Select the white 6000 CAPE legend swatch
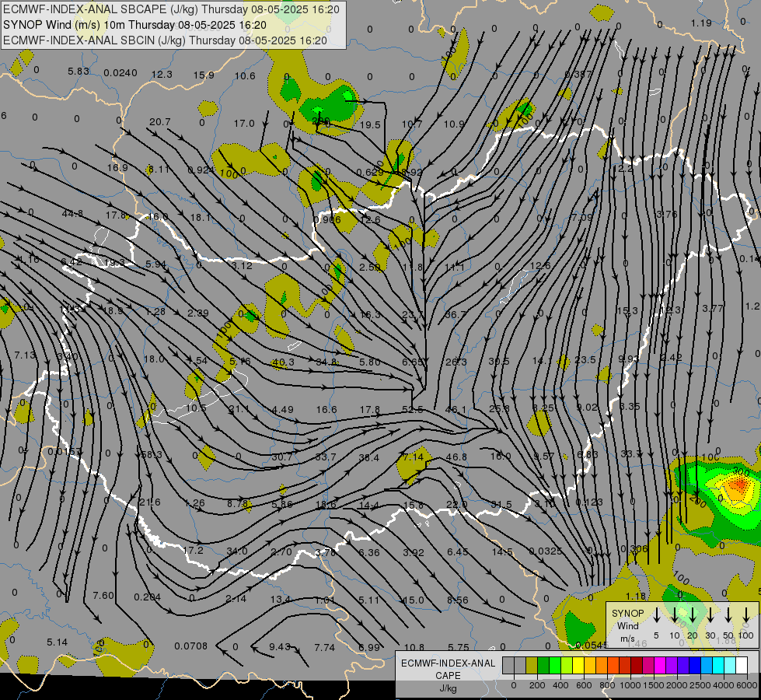Viewport: 761px width, 700px height. (x=742, y=665)
